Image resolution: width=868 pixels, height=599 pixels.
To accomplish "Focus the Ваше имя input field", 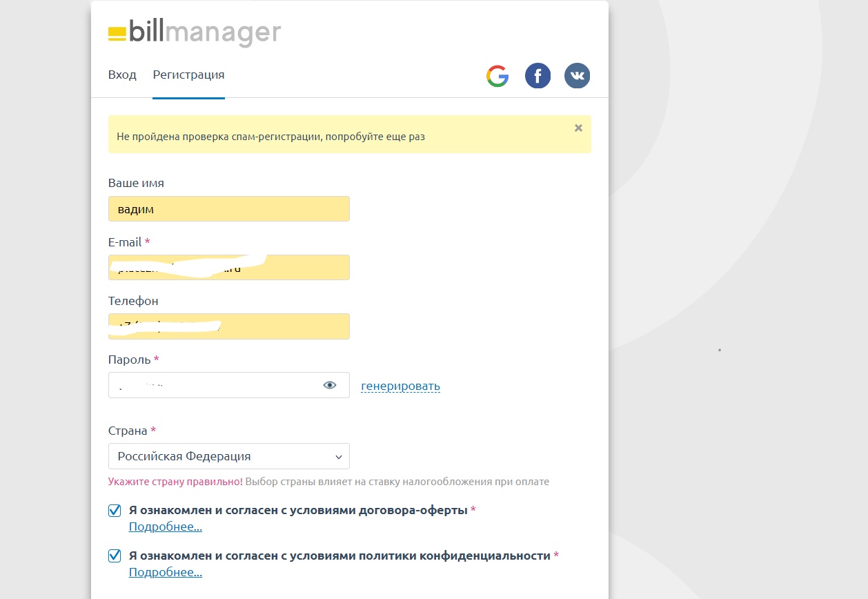I will tap(228, 209).
